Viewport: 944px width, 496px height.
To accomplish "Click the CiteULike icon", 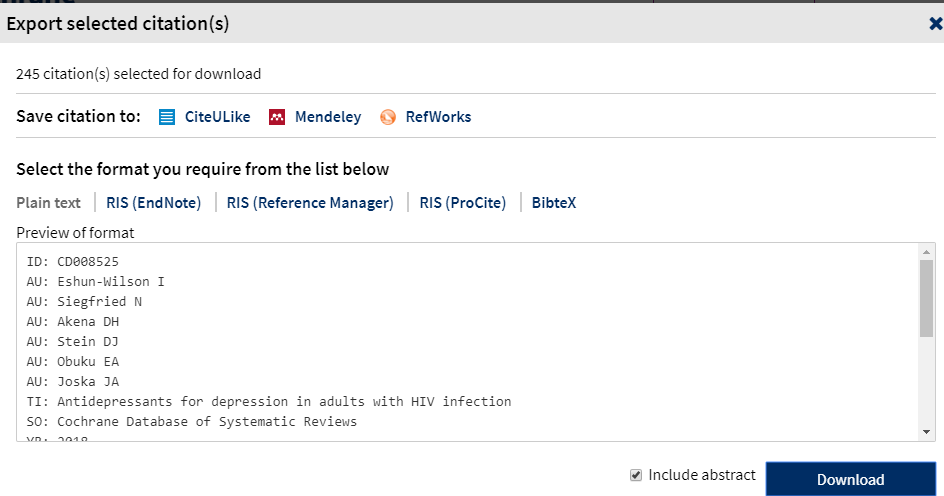I will [x=167, y=117].
